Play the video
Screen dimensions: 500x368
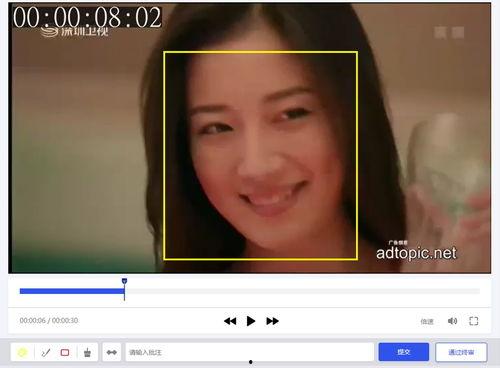[251, 321]
